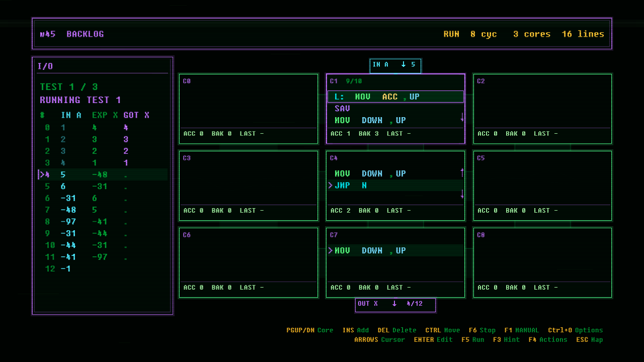Click RUNNING TEST 1 status
This screenshot has height=362, width=644.
80,100
